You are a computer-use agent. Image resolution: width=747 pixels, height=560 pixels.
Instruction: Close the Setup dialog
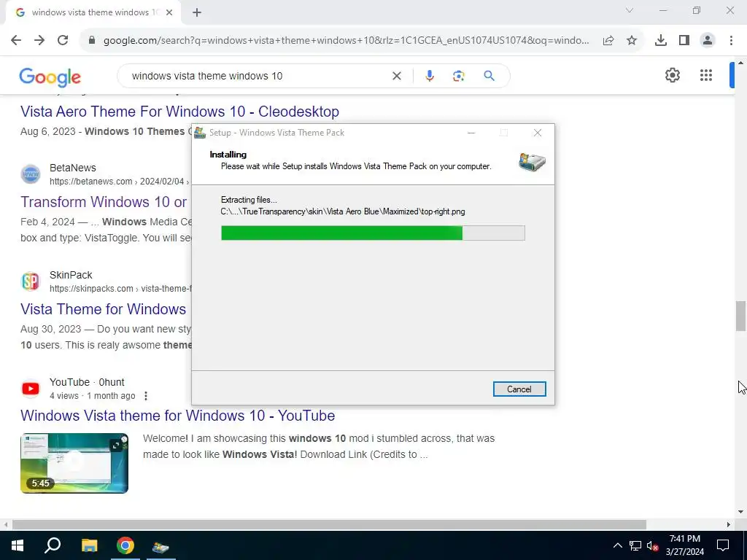pos(538,133)
